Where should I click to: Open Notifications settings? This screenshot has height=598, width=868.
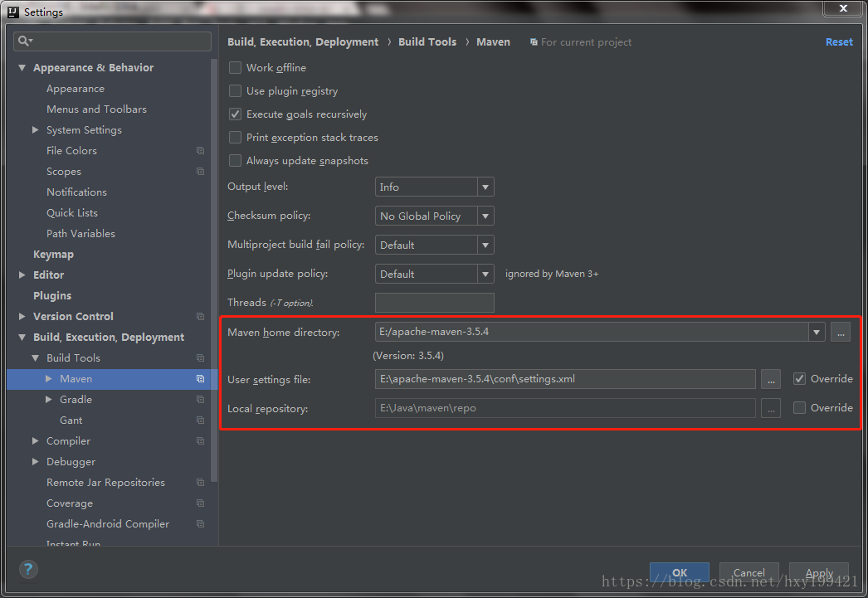pyautogui.click(x=76, y=192)
